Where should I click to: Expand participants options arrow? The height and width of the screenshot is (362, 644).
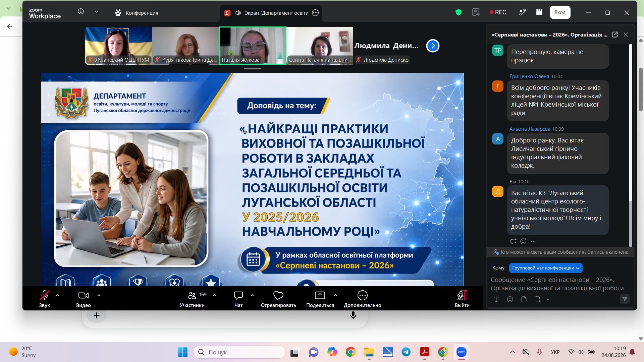pos(214,295)
